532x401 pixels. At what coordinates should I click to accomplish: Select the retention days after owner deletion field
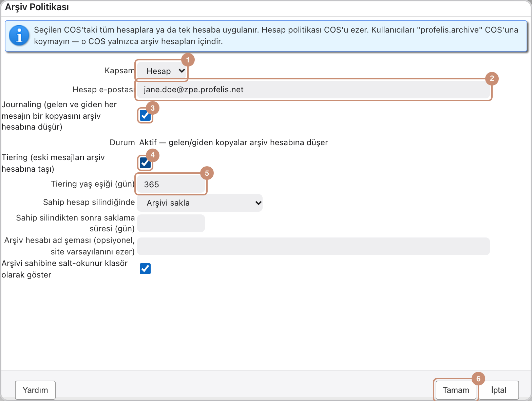[x=171, y=223]
